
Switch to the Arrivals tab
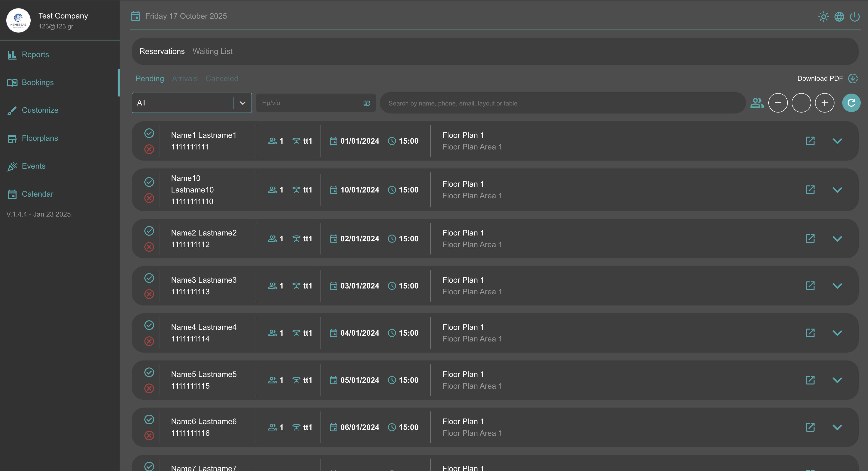(x=185, y=78)
